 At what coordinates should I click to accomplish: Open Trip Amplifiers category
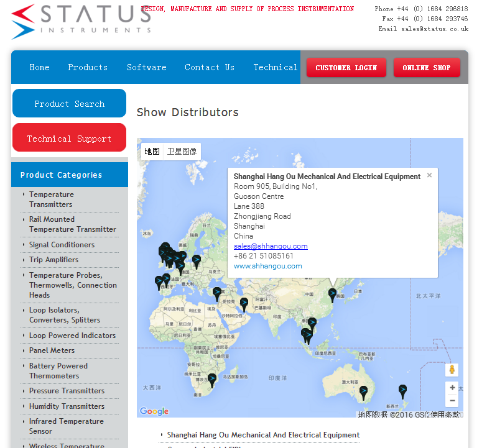pyautogui.click(x=53, y=259)
